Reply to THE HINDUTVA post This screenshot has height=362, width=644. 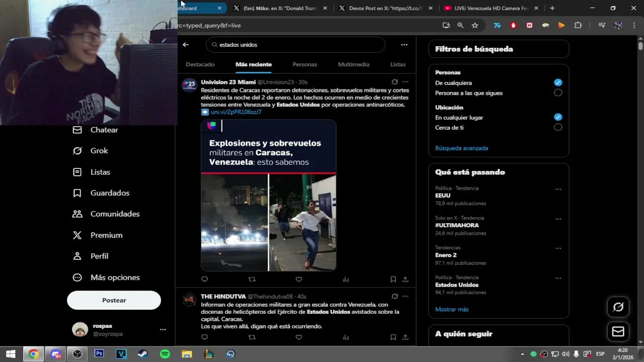coord(204,337)
